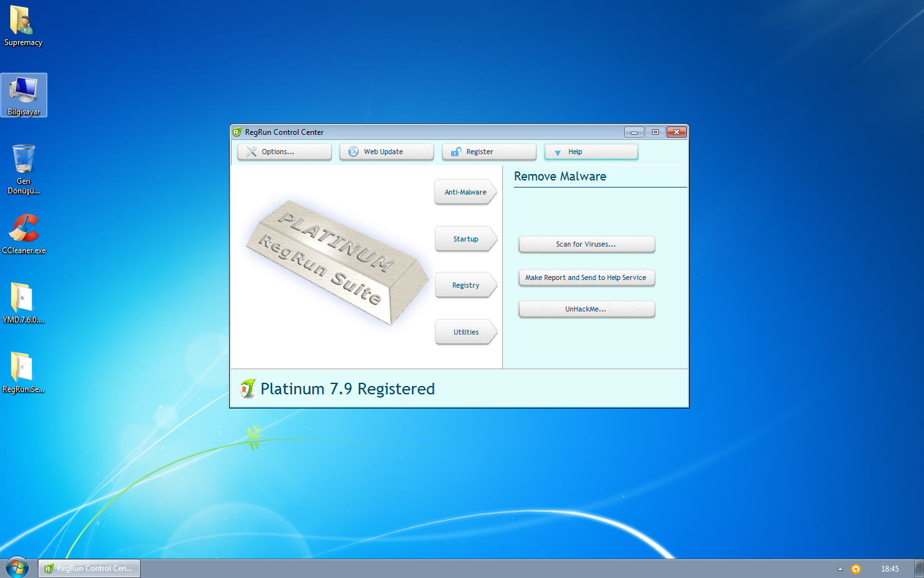Screen dimensions: 924x578
Task: Close the RegRun Control Center window
Action: (x=676, y=132)
